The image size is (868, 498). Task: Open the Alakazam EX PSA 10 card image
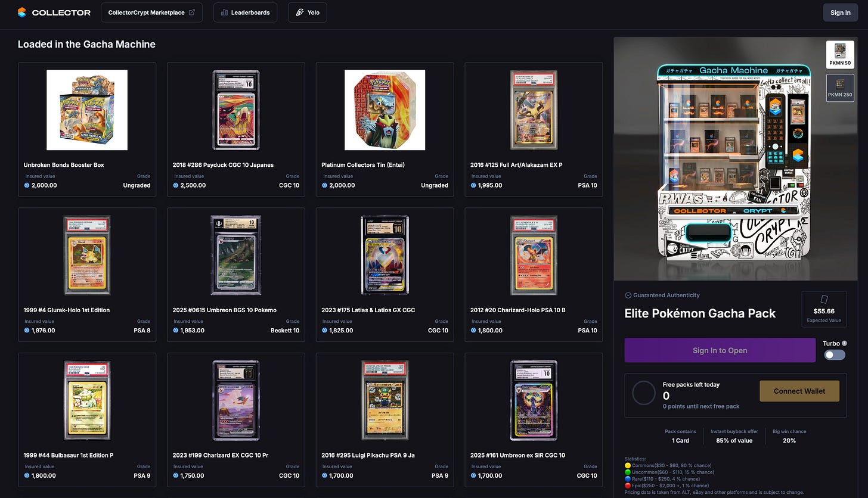534,110
